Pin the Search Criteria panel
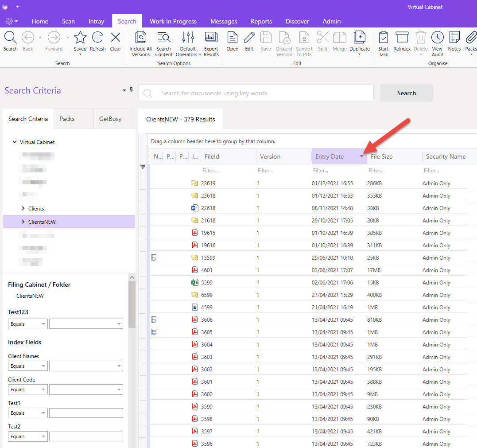The width and height of the screenshot is (477, 448). 132,90
